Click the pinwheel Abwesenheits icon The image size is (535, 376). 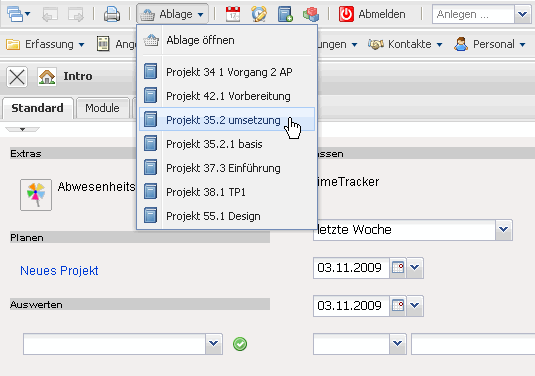[x=36, y=195]
